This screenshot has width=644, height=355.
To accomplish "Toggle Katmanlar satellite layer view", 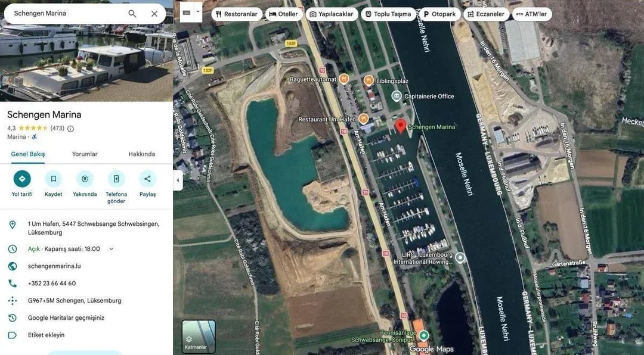I will pos(199,337).
